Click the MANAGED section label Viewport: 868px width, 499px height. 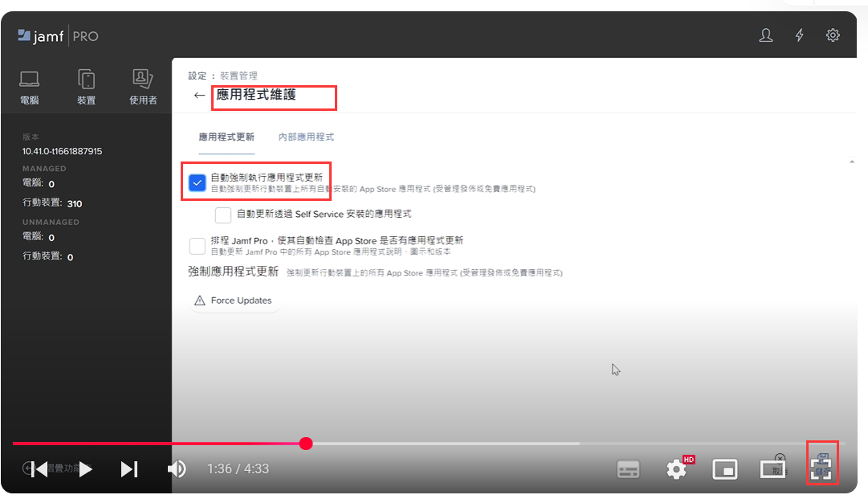click(44, 169)
